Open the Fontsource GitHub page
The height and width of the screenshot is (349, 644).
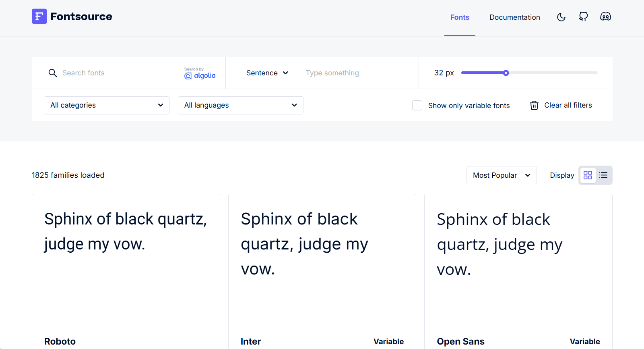(583, 17)
